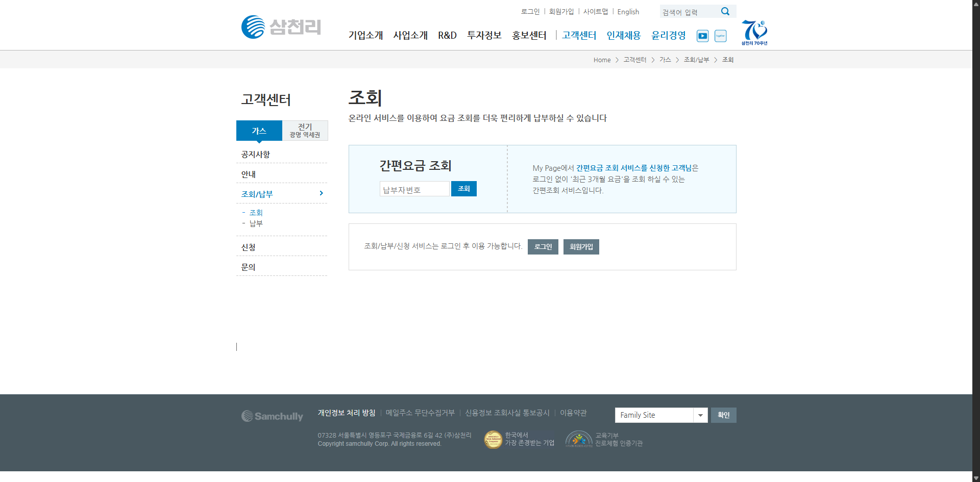Screen dimensions: 980x482
Task: Click the search magnifier icon
Action: tap(725, 11)
